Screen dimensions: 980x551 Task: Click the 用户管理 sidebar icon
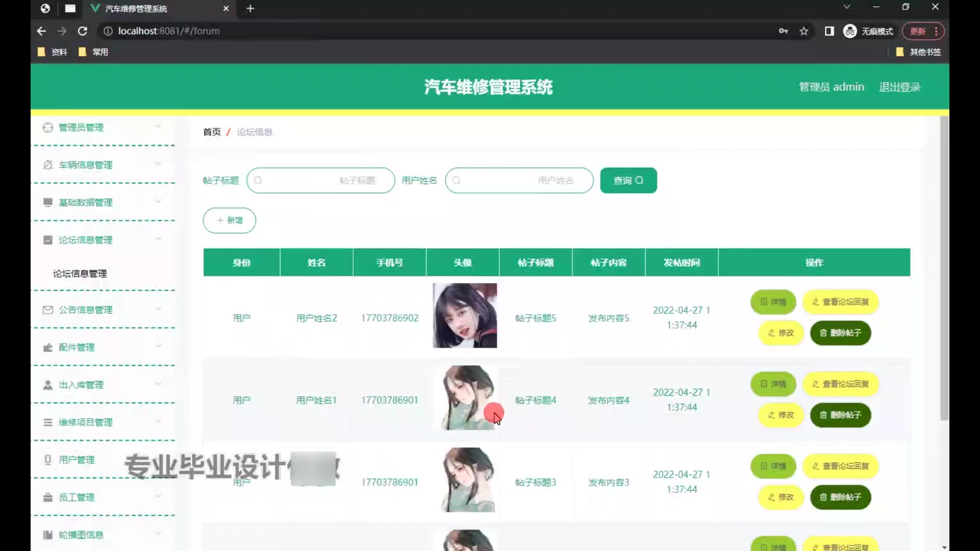coord(48,460)
